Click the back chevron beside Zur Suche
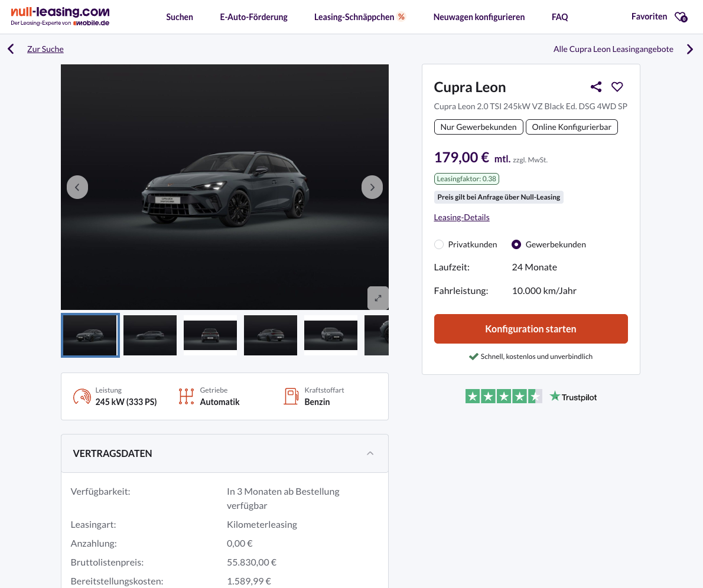Image resolution: width=703 pixels, height=588 pixels. click(x=11, y=49)
